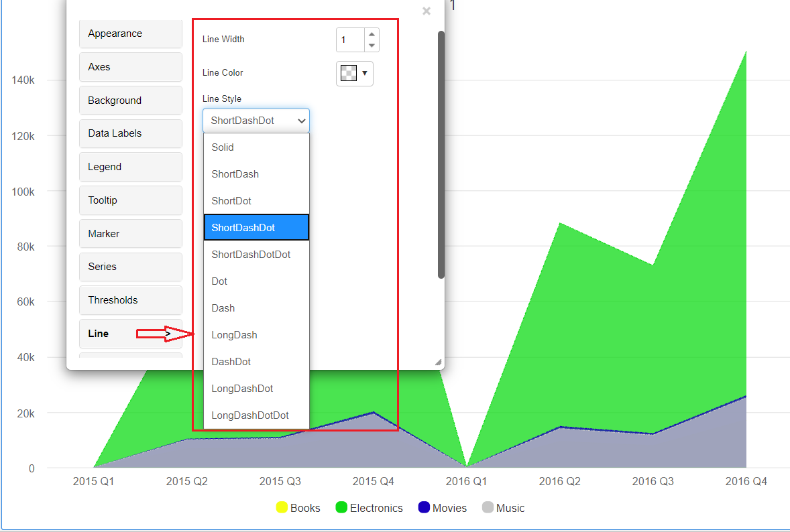
Task: Collapse the Line Style dropdown arrow
Action: coord(302,121)
